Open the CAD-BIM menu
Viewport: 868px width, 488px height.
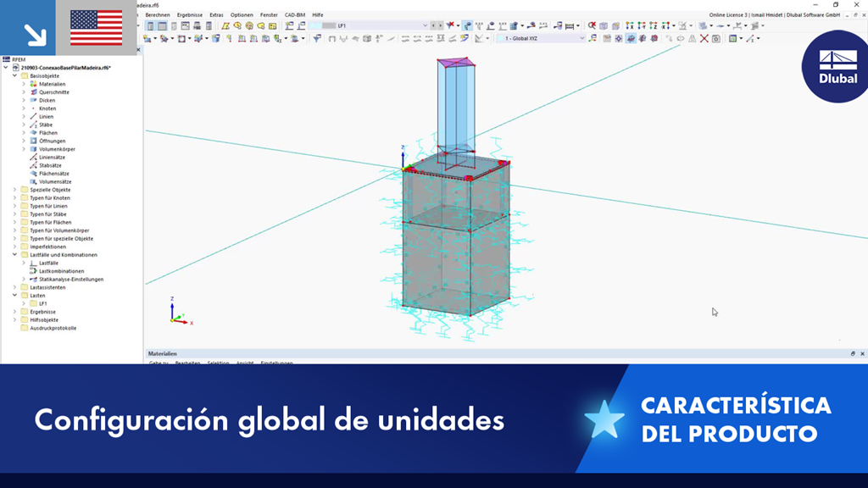pyautogui.click(x=294, y=15)
